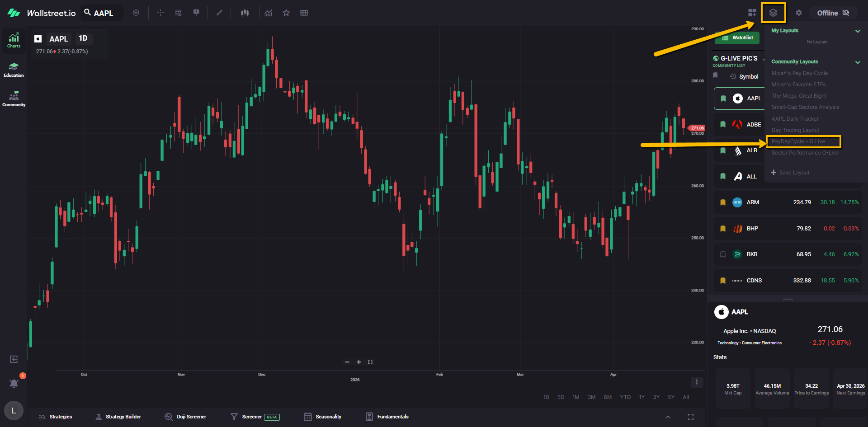This screenshot has width=868, height=427.
Task: Toggle the Offline connection status
Action: click(833, 13)
